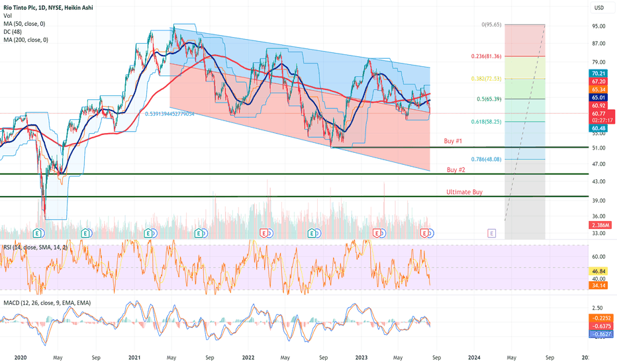
Task: Click the Fibonacci 0.382(72.53) level label
Action: coord(487,79)
